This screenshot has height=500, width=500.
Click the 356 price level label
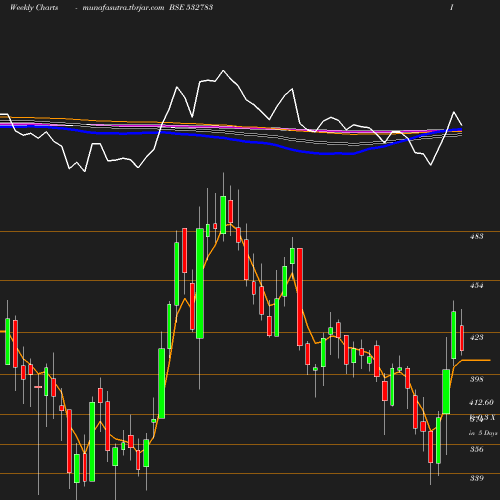(476, 449)
